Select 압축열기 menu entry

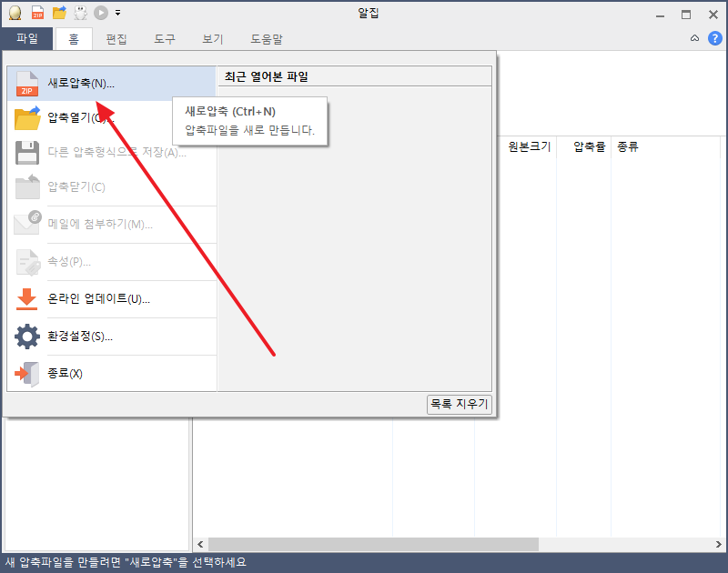click(x=111, y=118)
